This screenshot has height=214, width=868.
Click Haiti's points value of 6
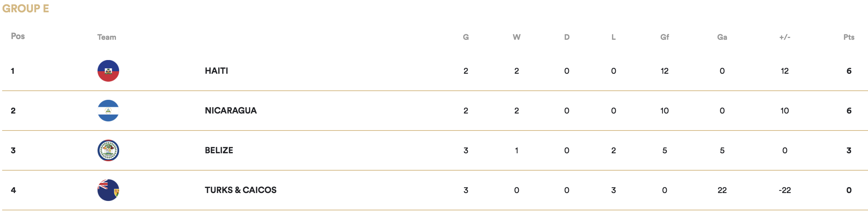pos(849,71)
